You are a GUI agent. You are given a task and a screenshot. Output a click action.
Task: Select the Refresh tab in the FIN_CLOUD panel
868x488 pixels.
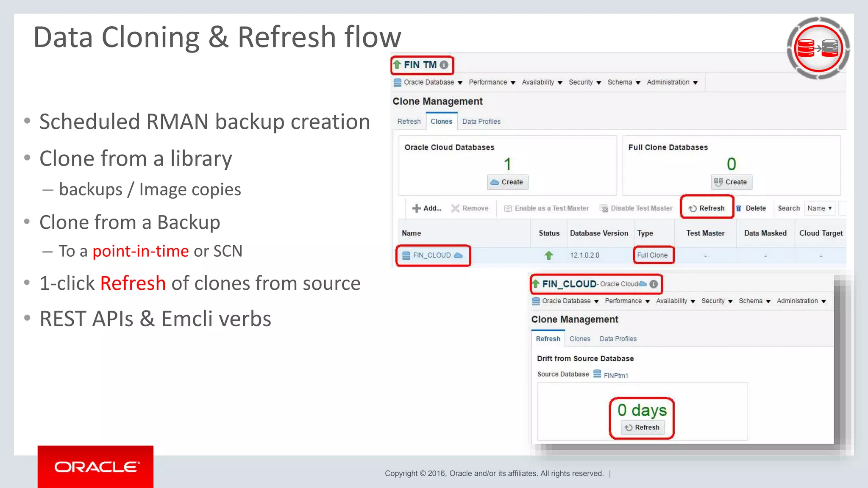[x=548, y=339]
